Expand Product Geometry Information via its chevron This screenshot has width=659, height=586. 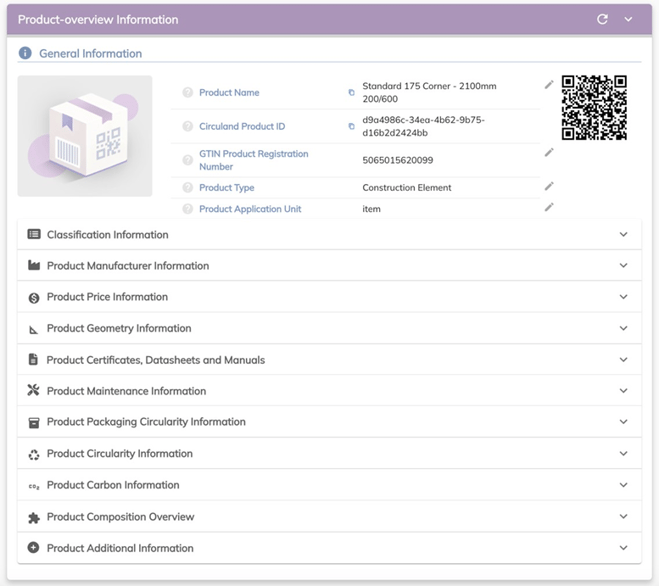click(624, 328)
